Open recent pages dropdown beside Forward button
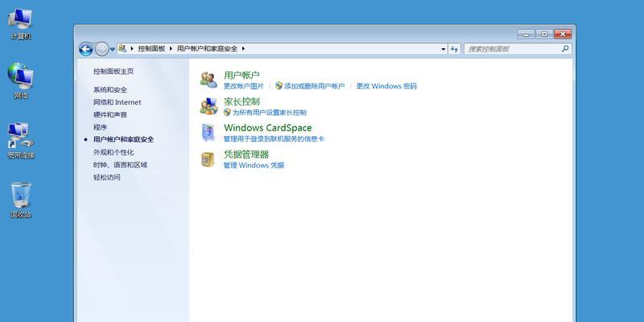The width and height of the screenshot is (644, 322). click(x=112, y=49)
